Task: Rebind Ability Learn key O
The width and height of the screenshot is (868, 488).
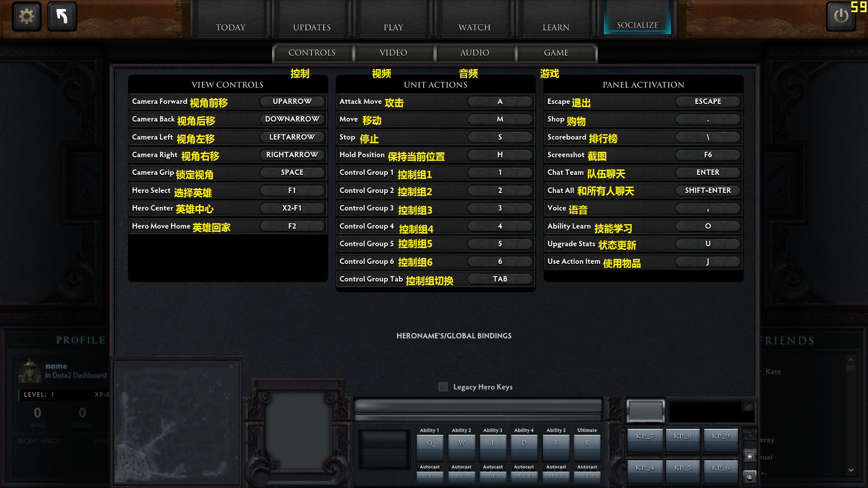Action: pyautogui.click(x=708, y=226)
